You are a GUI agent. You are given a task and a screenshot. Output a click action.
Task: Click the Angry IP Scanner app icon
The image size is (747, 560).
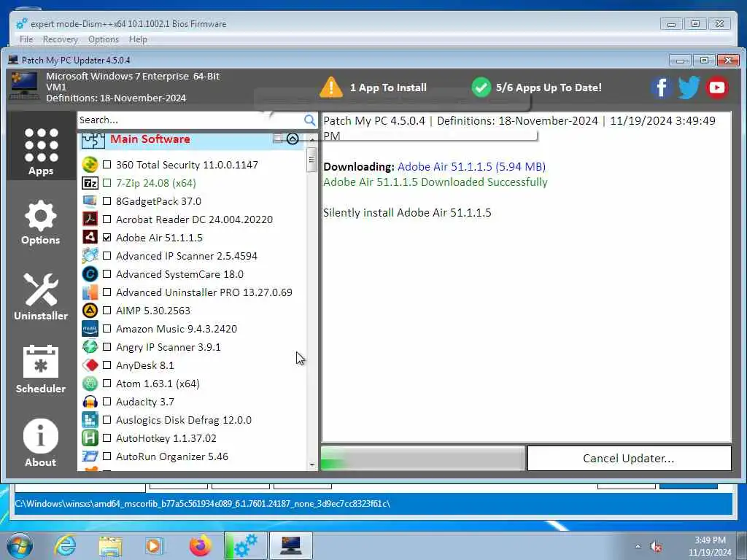90,346
